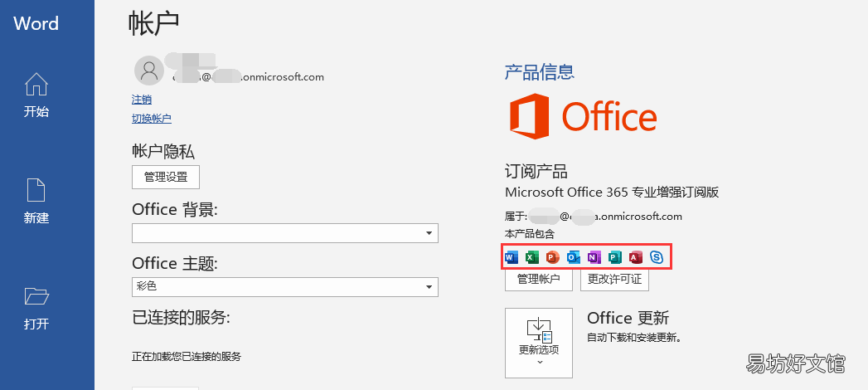
Task: Click the 管理设置 button
Action: coord(166,178)
